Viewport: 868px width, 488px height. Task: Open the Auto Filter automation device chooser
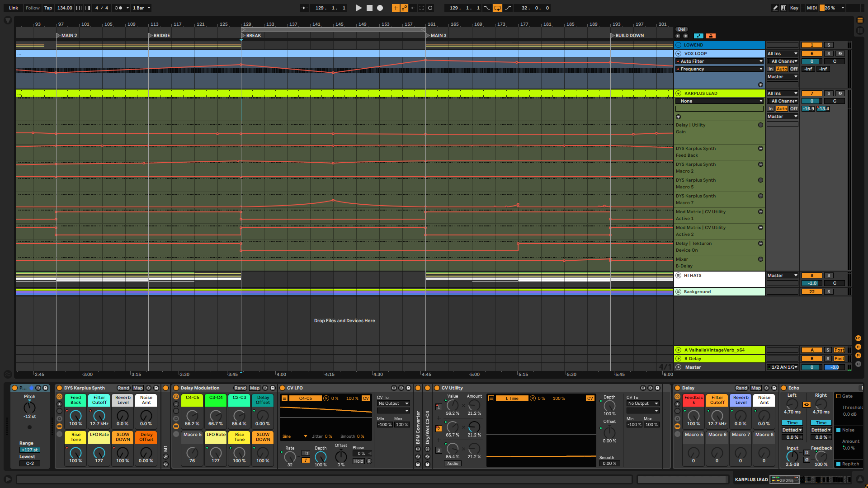coord(719,61)
